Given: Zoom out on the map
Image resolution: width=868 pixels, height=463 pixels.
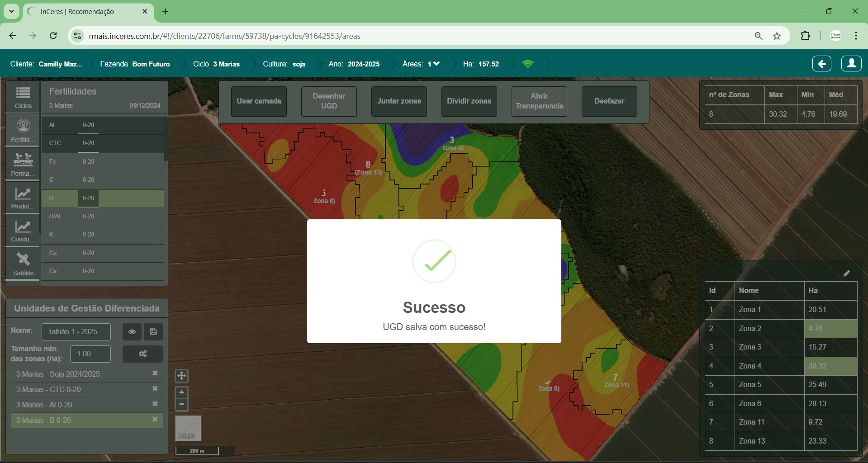Looking at the screenshot, I should (181, 404).
